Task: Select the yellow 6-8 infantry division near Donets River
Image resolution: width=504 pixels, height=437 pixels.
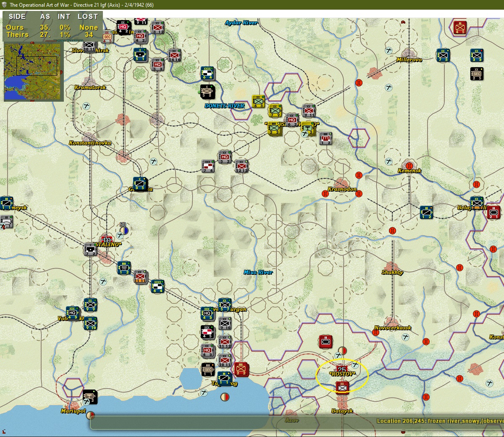Action: coord(258,101)
